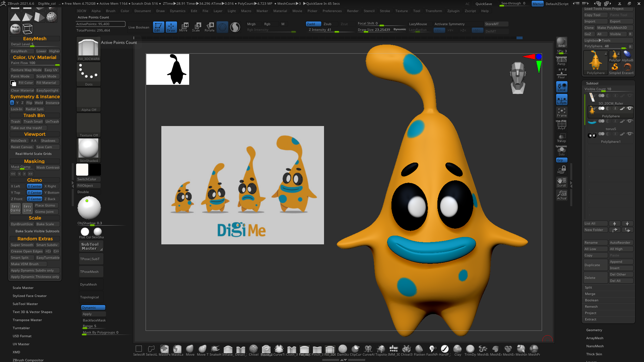
Task: Toggle Transp transparency icon
Action: coord(561,137)
